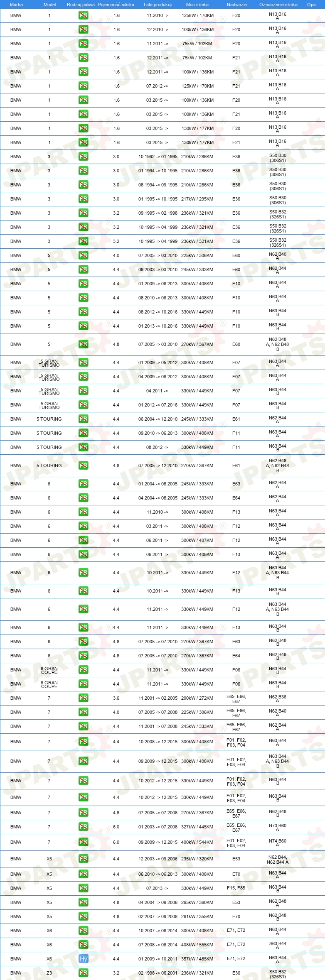Select the '01.2009 -> 10.2011' years cell

click(158, 959)
